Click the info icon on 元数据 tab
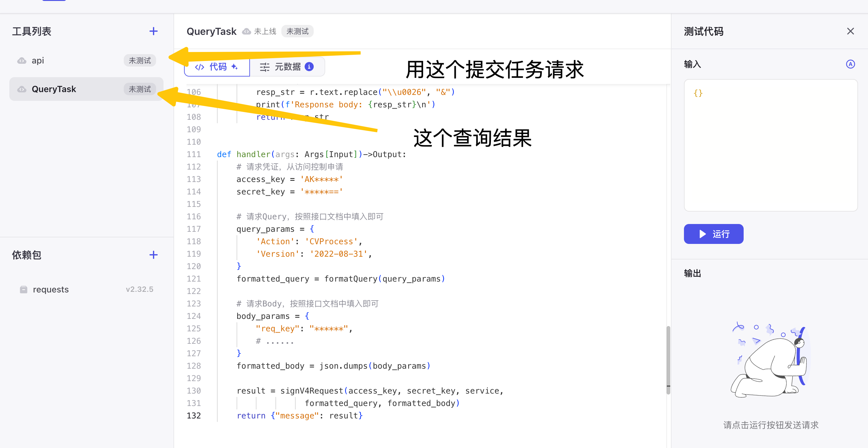Image resolution: width=868 pixels, height=448 pixels. (309, 67)
